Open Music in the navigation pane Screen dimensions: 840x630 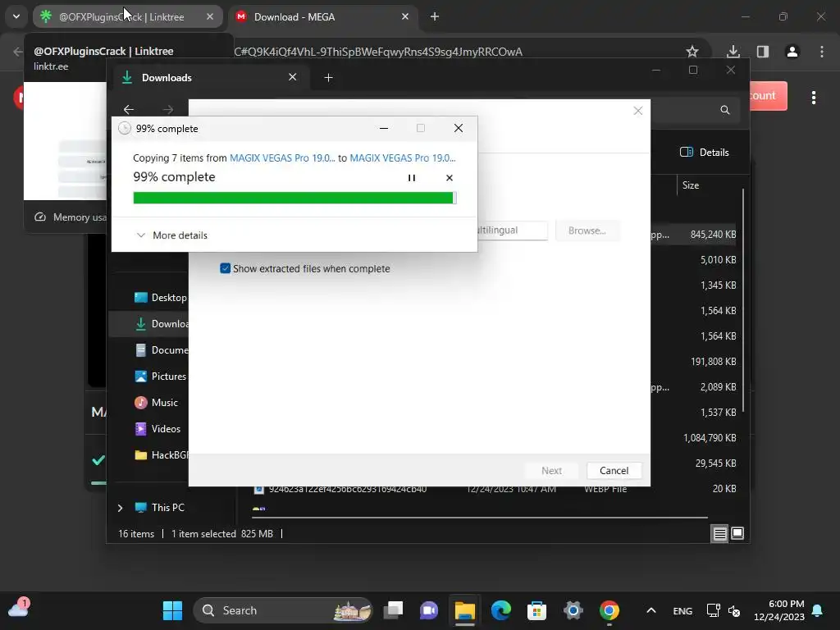click(x=156, y=402)
